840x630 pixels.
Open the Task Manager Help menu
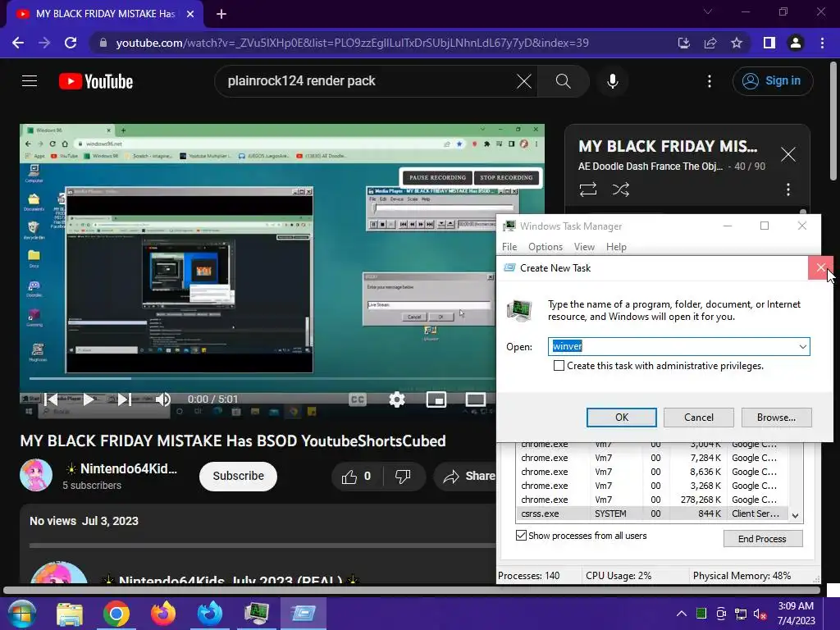616,246
